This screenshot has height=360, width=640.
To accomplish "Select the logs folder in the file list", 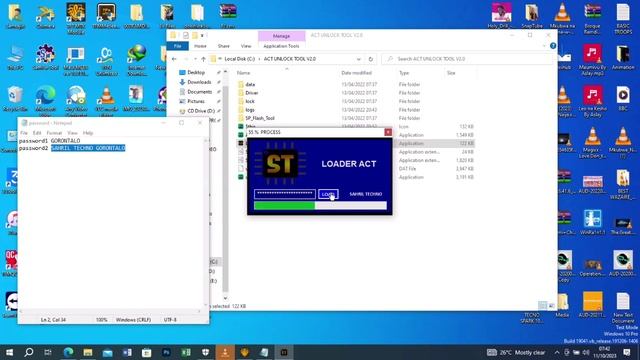I will [x=250, y=110].
